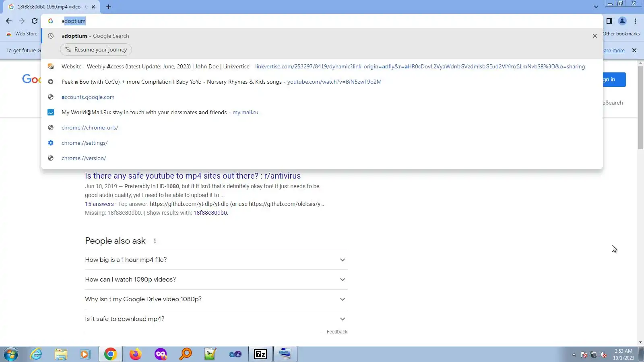
Task: Open a new browser tab
Action: 109,7
